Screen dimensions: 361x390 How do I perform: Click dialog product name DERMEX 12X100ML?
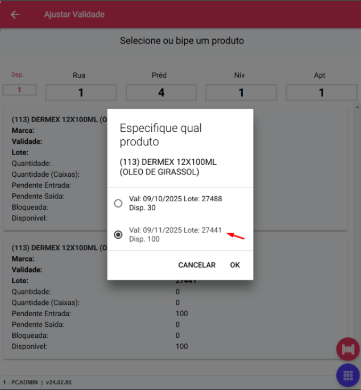click(x=168, y=167)
